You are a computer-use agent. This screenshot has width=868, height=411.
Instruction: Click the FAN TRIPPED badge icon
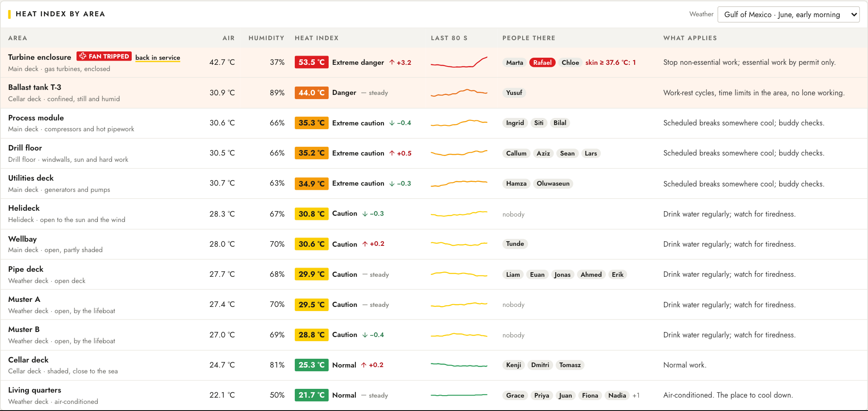(83, 56)
